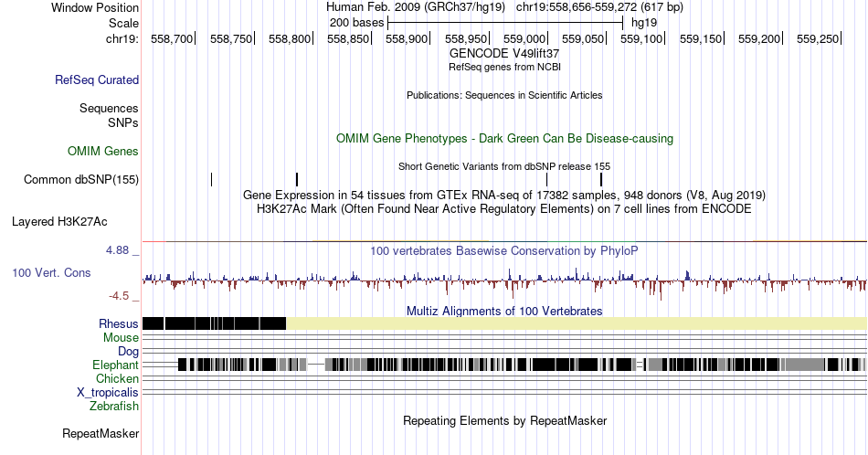Click the hg19 label beside scale bar
Image resolution: width=868 pixels, height=455 pixels.
(644, 23)
